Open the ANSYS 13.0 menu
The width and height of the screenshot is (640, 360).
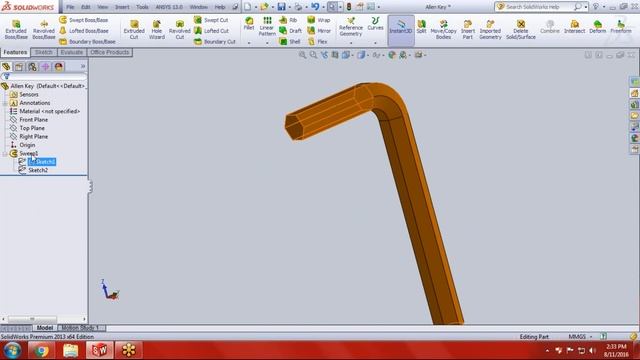(169, 7)
